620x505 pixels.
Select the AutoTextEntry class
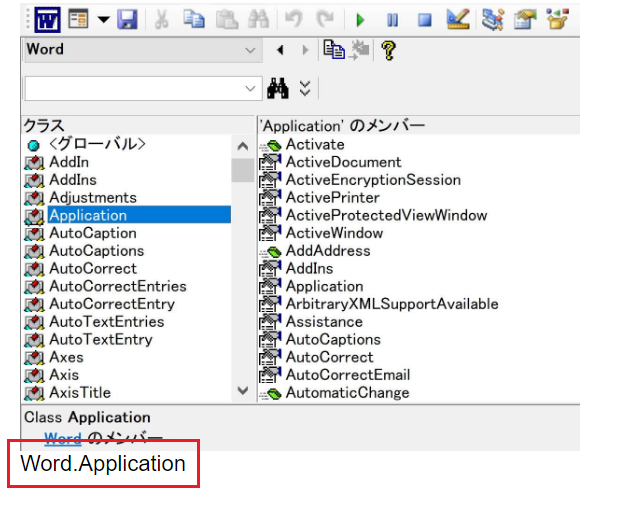(101, 340)
